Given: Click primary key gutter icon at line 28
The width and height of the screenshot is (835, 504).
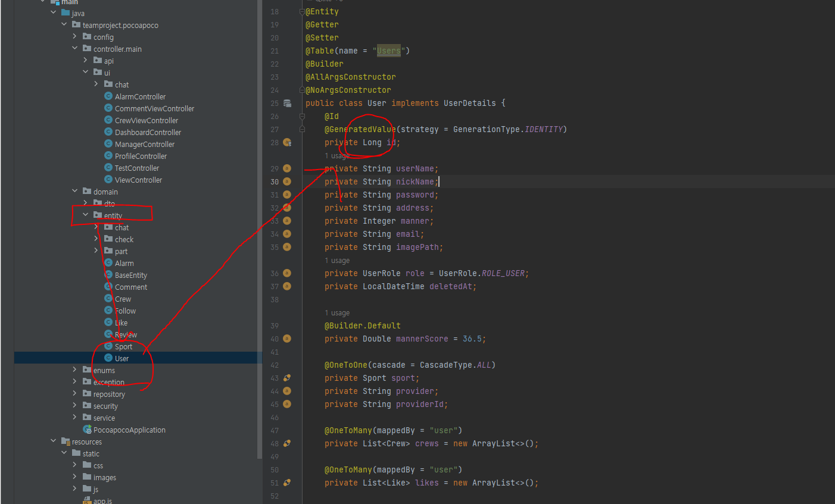Looking at the screenshot, I should pyautogui.click(x=287, y=142).
